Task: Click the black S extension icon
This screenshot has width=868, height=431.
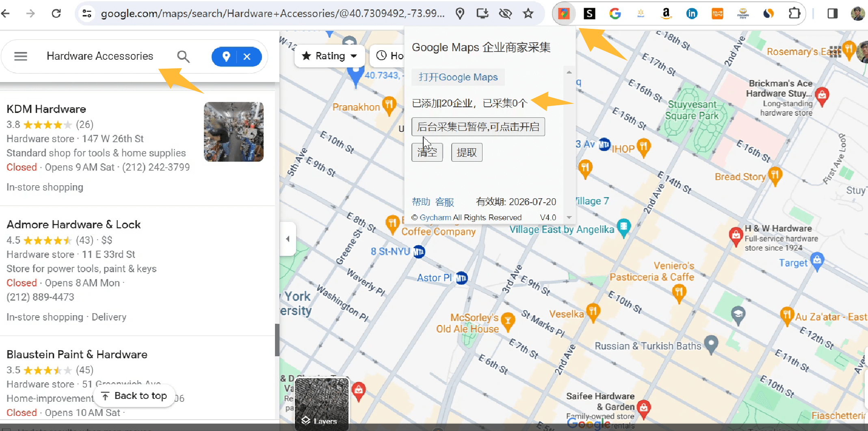Action: click(589, 13)
